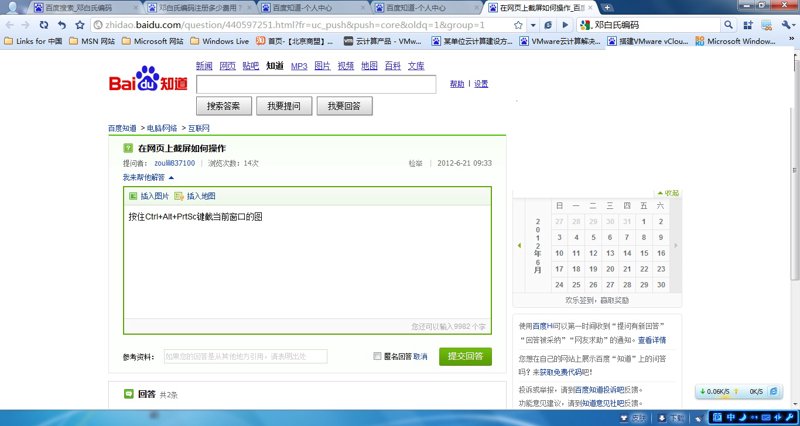Screen dimensions: 800x426
Task: Open Links for 中国 bookmark folder
Action: pos(33,41)
